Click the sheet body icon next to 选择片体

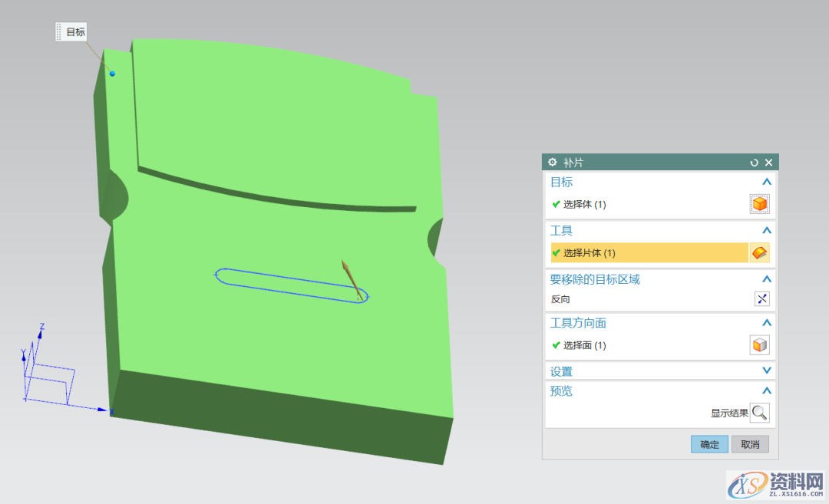(759, 252)
